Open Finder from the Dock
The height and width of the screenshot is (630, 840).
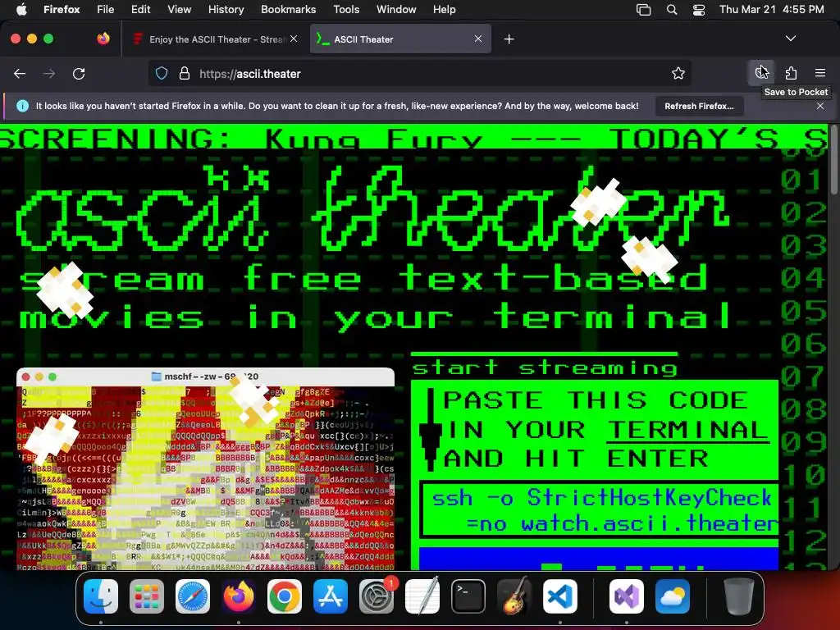(101, 596)
